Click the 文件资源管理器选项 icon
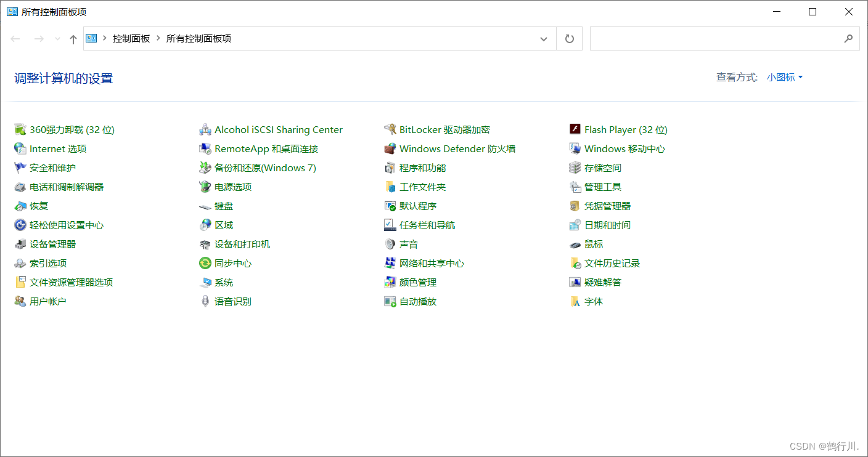The width and height of the screenshot is (868, 457). (x=20, y=282)
